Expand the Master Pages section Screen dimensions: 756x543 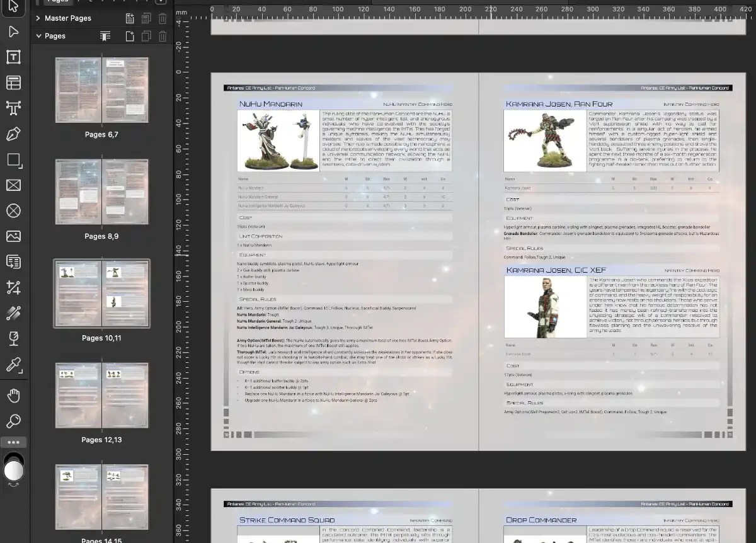click(38, 18)
